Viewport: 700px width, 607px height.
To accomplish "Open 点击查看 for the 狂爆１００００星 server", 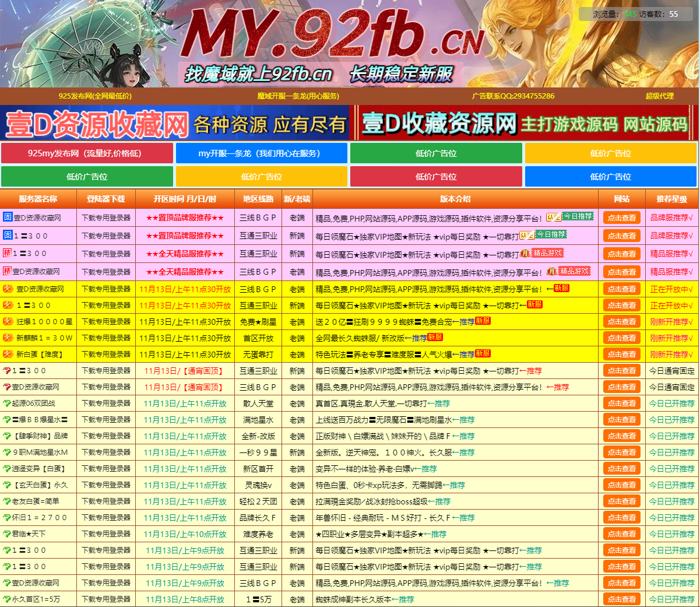I will tap(622, 321).
